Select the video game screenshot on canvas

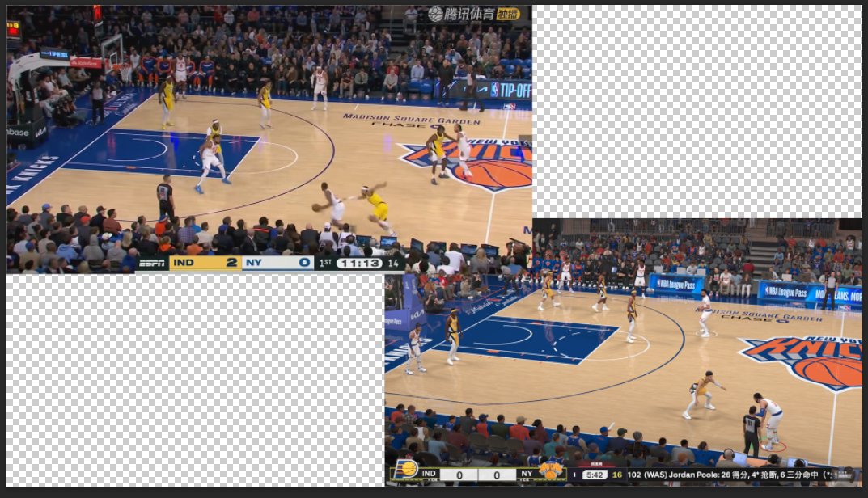tap(624, 352)
